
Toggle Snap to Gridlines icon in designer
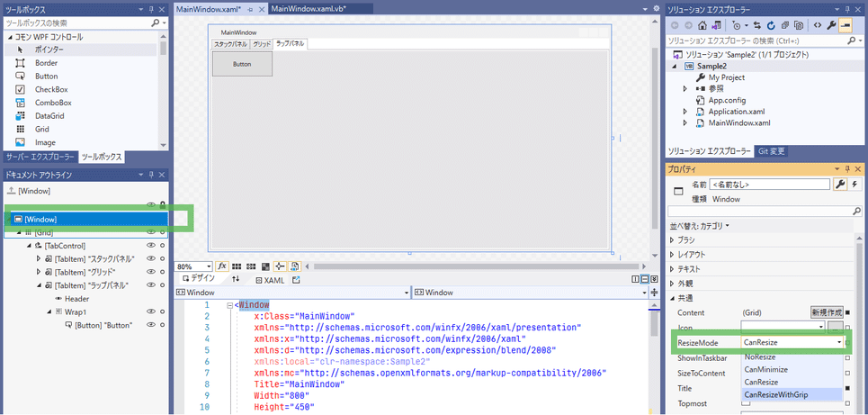251,266
